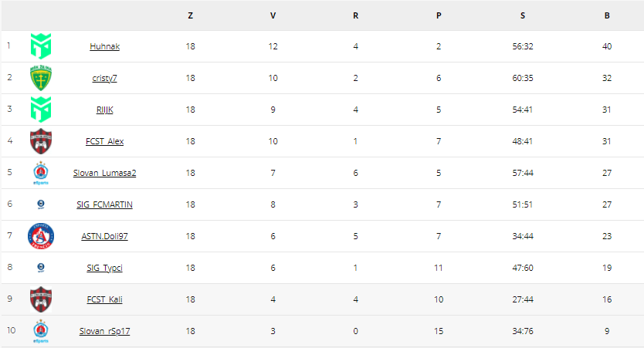Click Huhnak's green team logo
644x348 pixels.
[41, 46]
